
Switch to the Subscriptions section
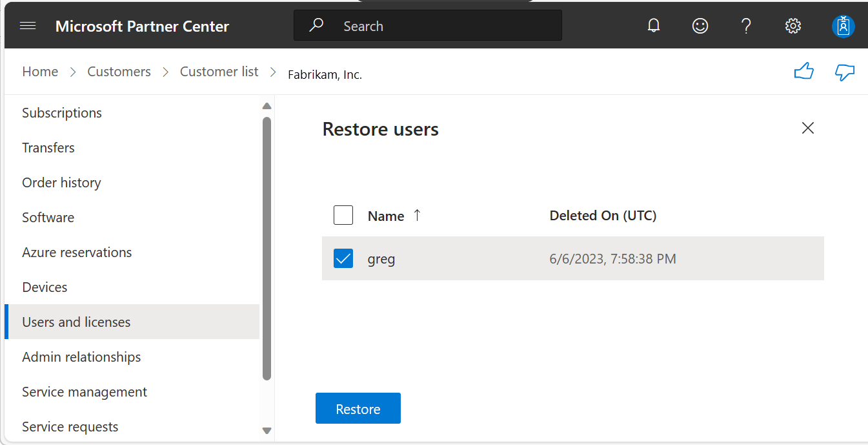click(61, 112)
